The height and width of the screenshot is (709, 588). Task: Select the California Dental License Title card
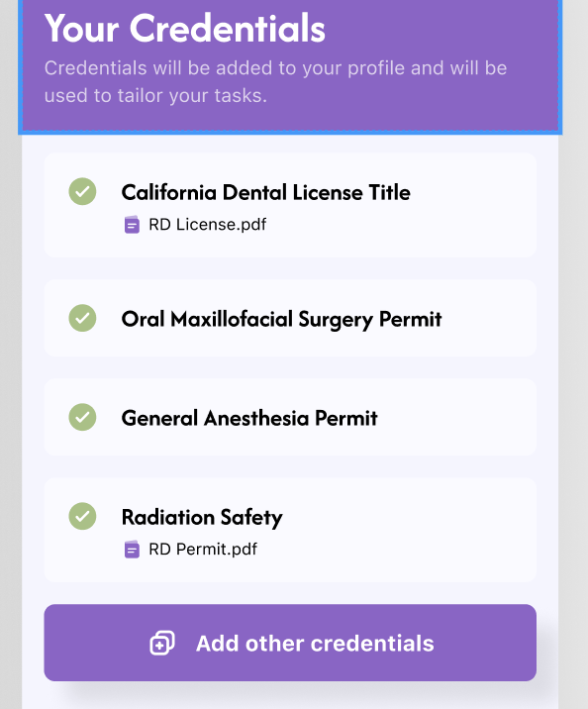click(x=290, y=205)
